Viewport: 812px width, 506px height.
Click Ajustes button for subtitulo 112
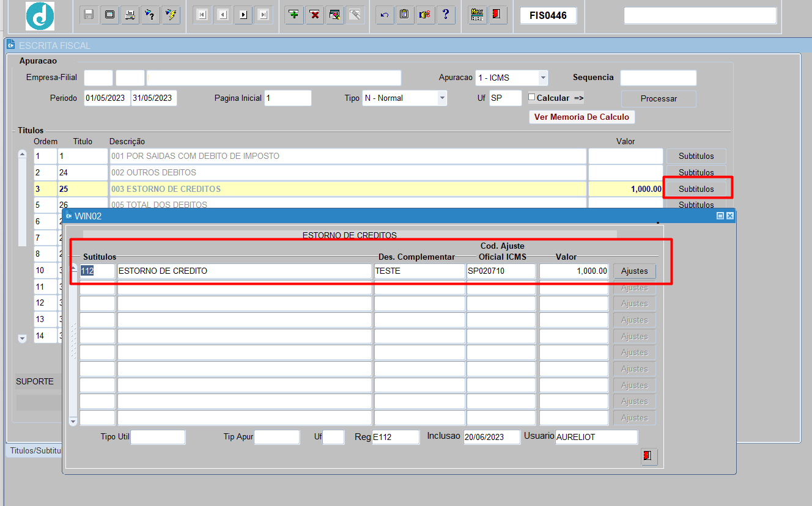(635, 271)
